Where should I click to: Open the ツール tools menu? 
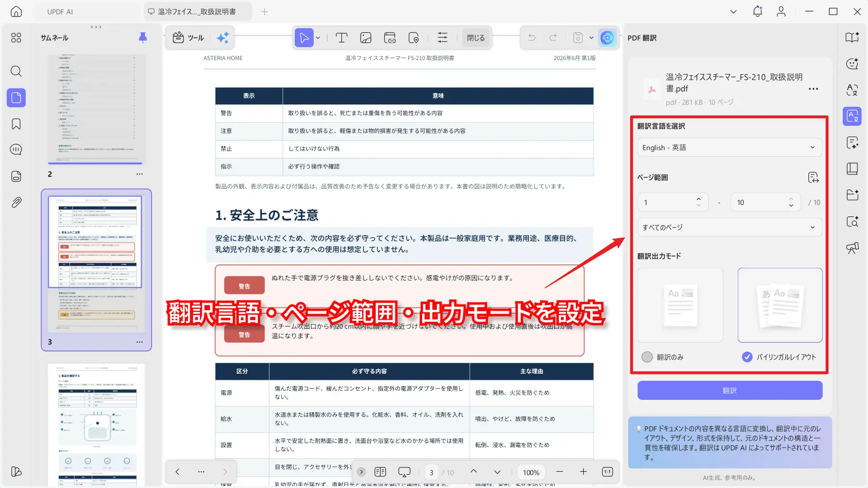188,38
